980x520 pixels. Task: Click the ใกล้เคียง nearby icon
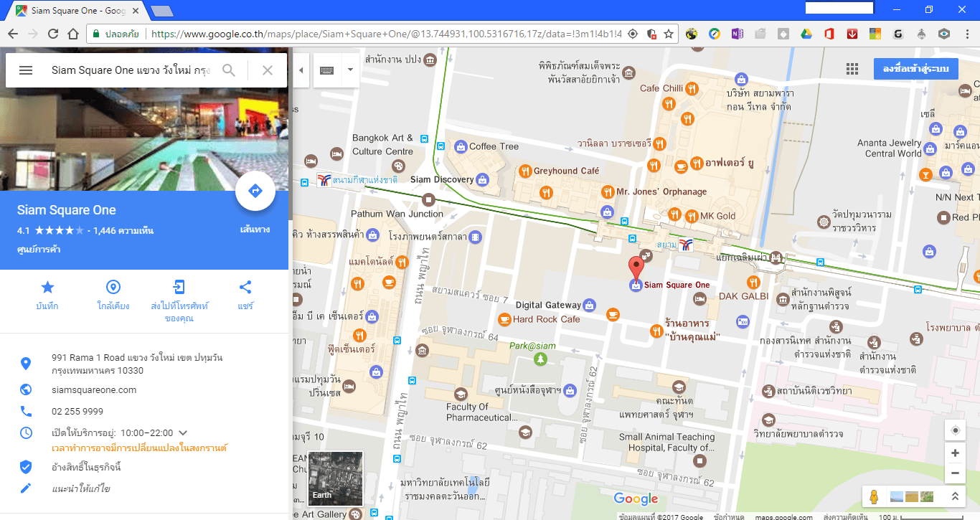pyautogui.click(x=113, y=288)
